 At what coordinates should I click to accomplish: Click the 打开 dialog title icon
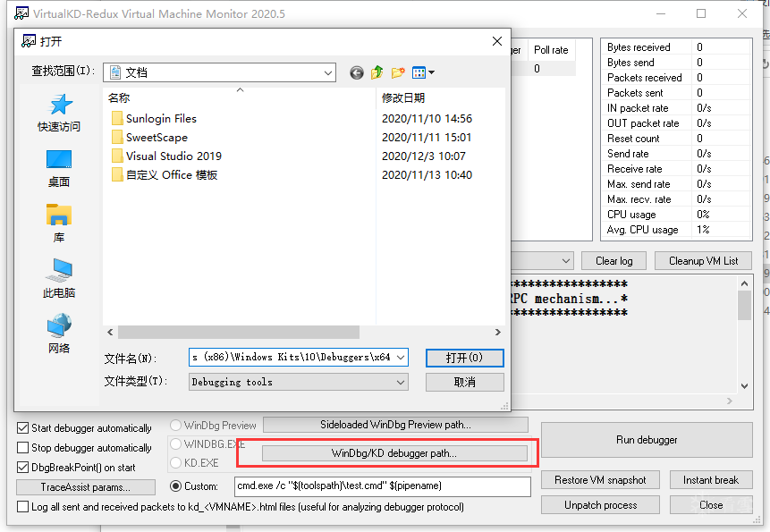tap(29, 41)
